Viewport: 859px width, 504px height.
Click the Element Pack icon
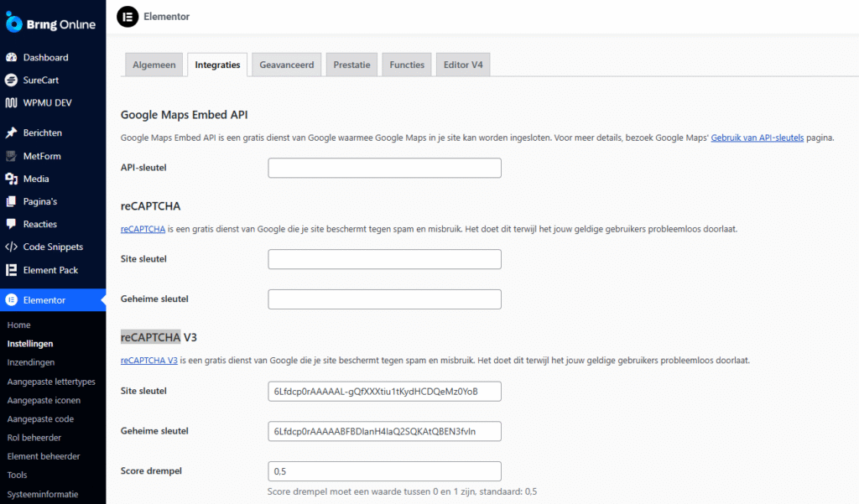pyautogui.click(x=11, y=270)
